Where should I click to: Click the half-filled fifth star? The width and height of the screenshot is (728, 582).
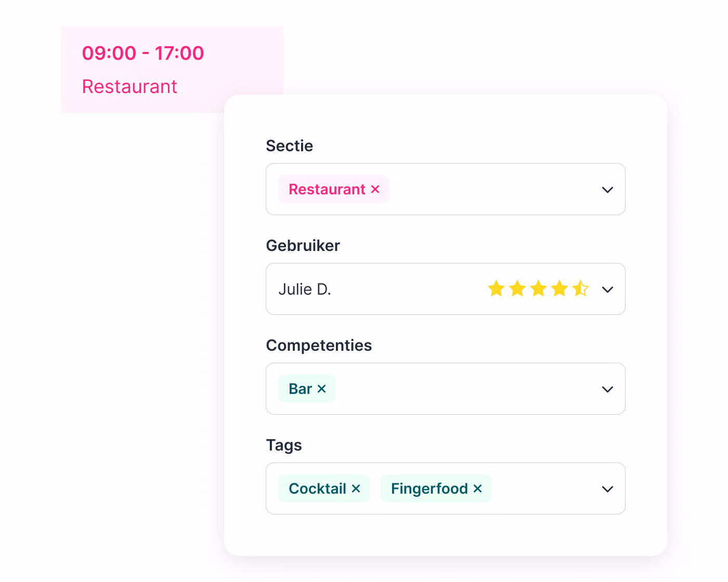click(580, 289)
